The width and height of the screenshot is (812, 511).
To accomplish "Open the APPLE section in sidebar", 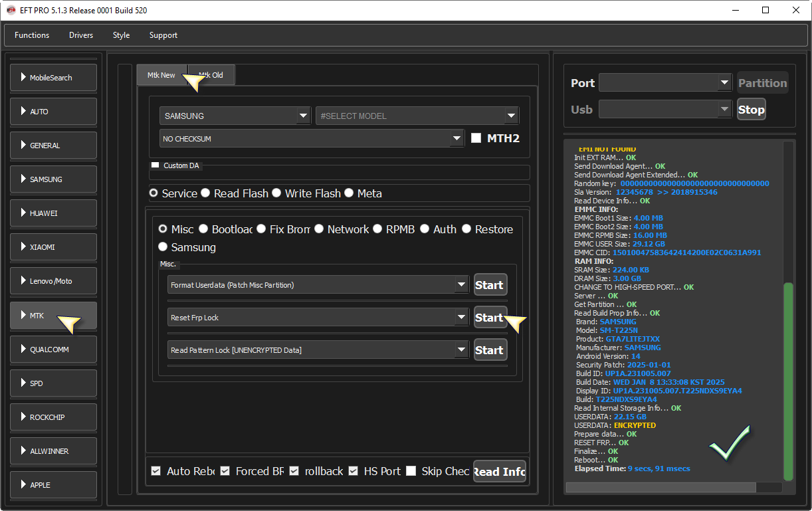I will coord(54,485).
